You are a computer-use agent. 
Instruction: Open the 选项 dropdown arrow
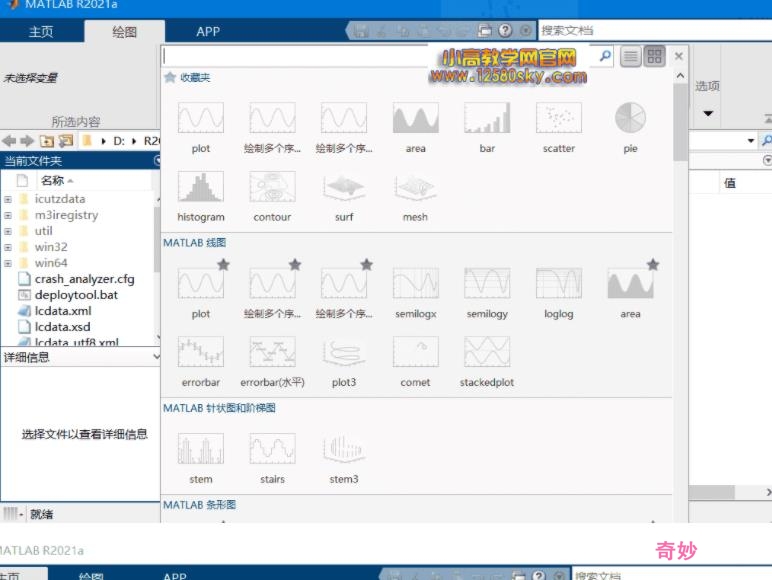708,113
